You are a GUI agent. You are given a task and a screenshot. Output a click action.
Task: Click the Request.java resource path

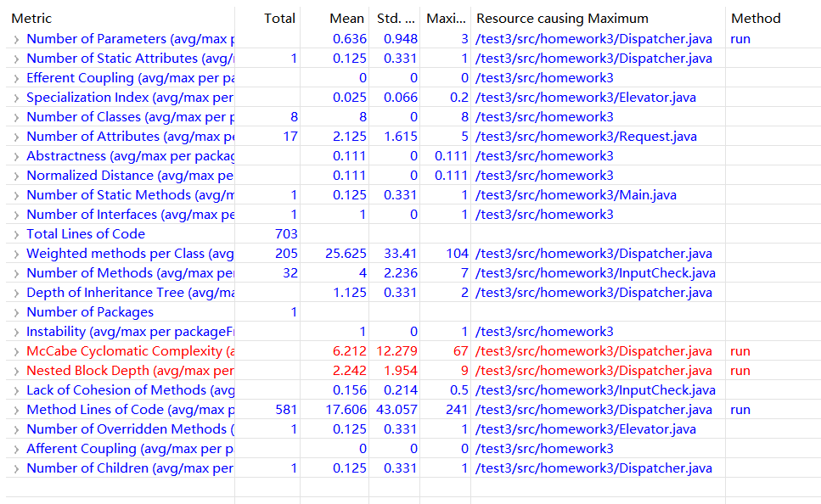coord(586,137)
